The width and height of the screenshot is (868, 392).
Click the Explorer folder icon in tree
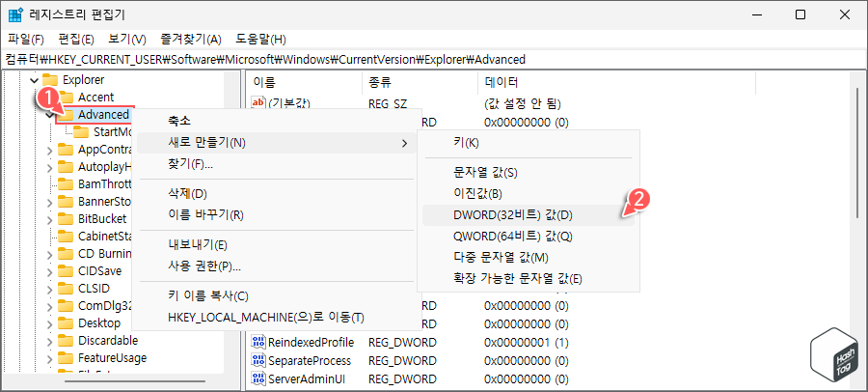[x=50, y=80]
